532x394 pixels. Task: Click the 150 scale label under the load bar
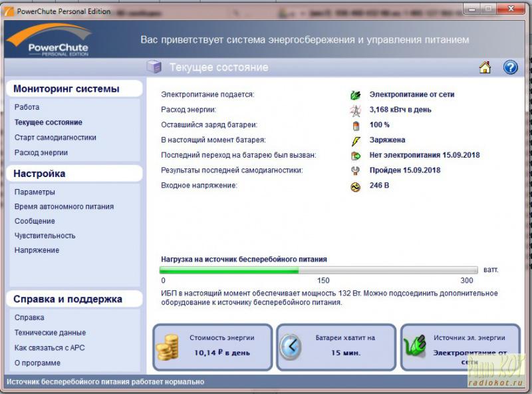tap(323, 281)
